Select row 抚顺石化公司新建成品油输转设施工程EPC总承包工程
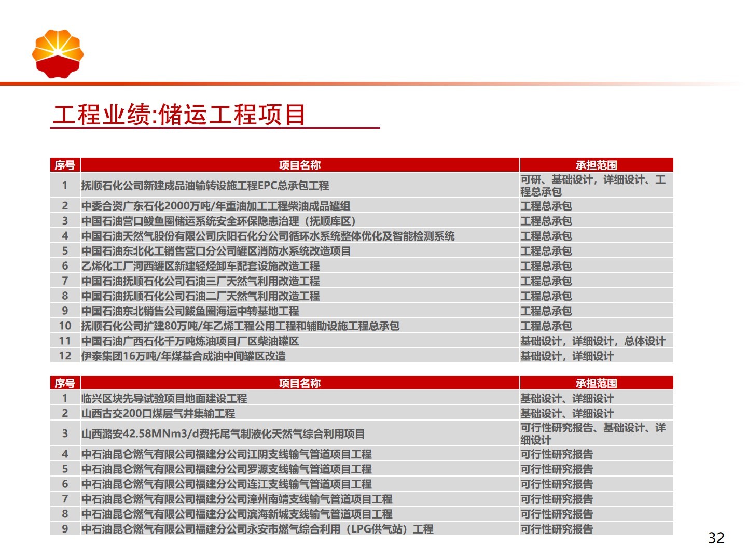 [x=362, y=185]
